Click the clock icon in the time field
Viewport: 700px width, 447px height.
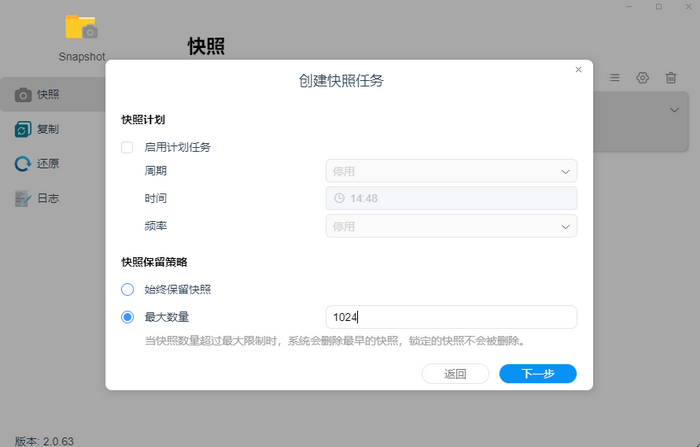tap(339, 198)
